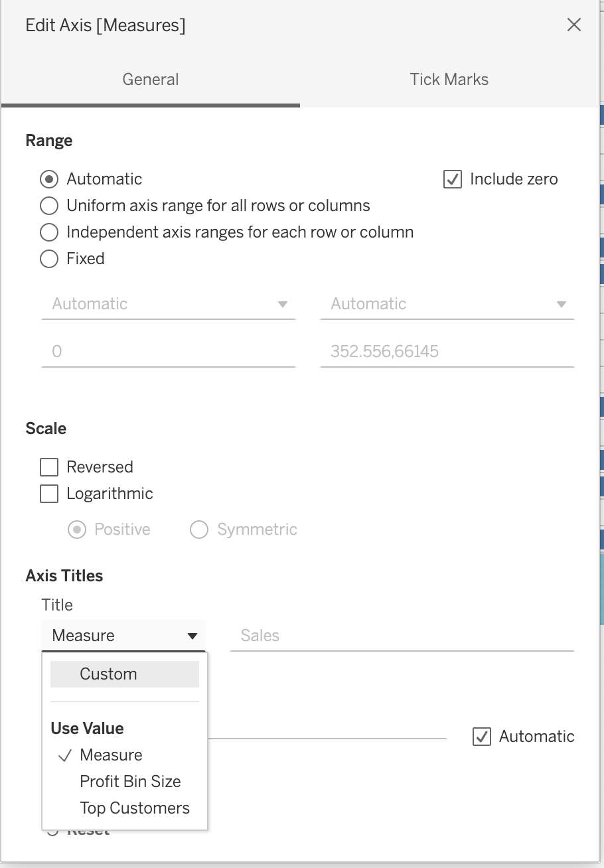Choose Top Customers as title value
This screenshot has height=868, width=604.
(135, 808)
